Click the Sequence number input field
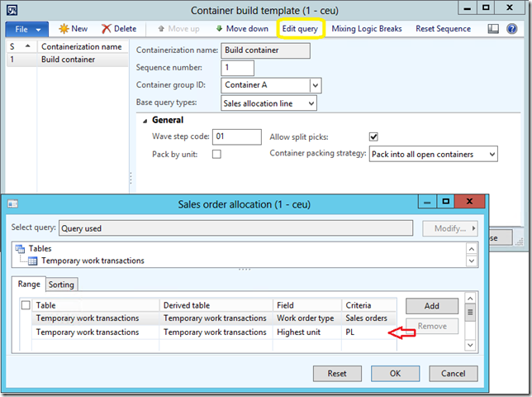This screenshot has width=532, height=397. 238,68
